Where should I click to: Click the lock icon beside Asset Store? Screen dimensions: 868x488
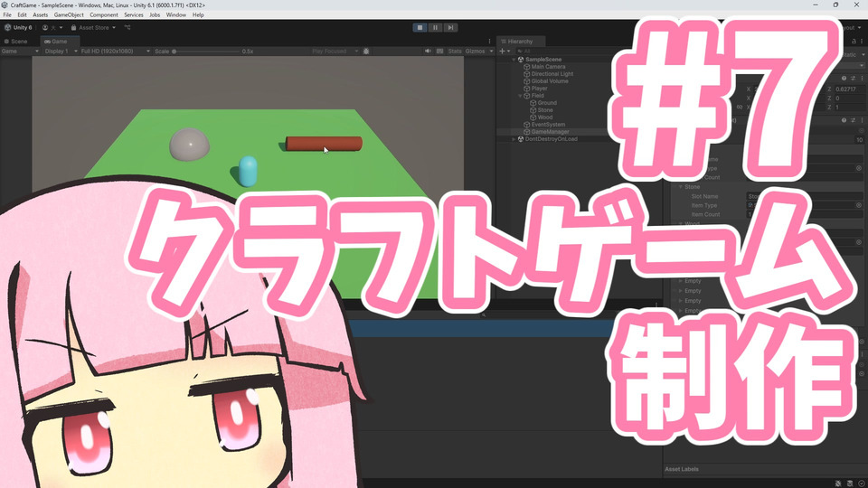pyautogui.click(x=73, y=27)
